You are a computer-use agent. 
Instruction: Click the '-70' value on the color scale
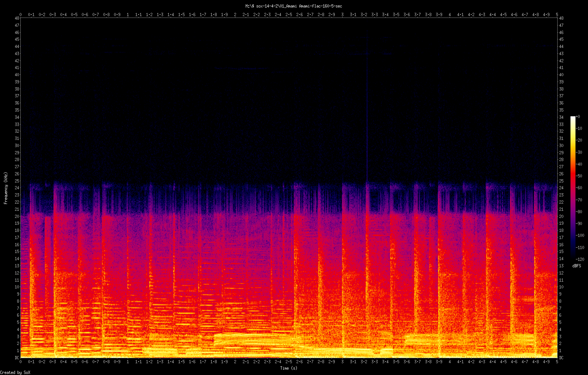point(579,200)
